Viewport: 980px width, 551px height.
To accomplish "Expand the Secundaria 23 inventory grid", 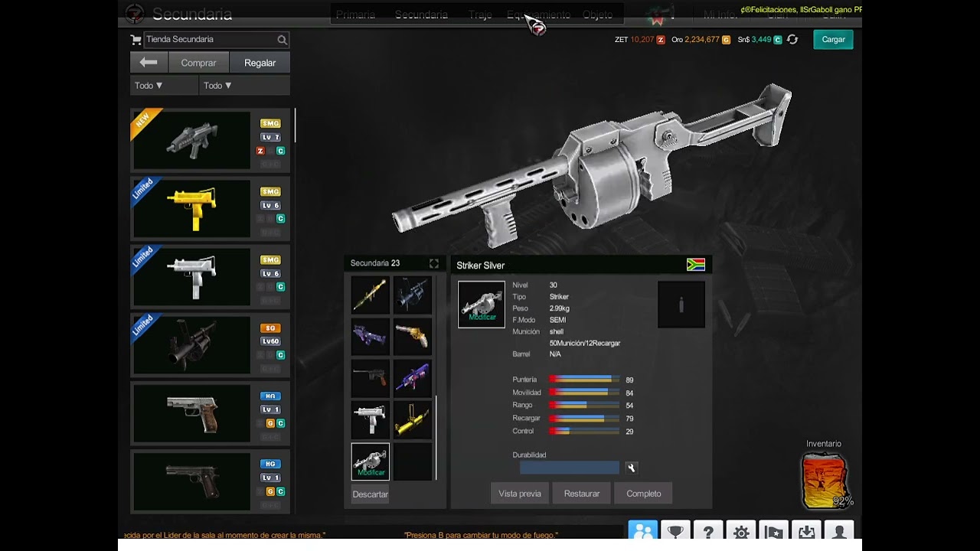I will [434, 263].
